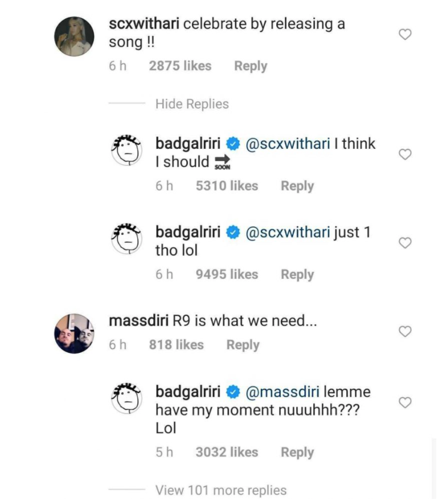This screenshot has width=442, height=504.
Task: Open @scxwithari mention in 'I think' reply
Action: [288, 144]
